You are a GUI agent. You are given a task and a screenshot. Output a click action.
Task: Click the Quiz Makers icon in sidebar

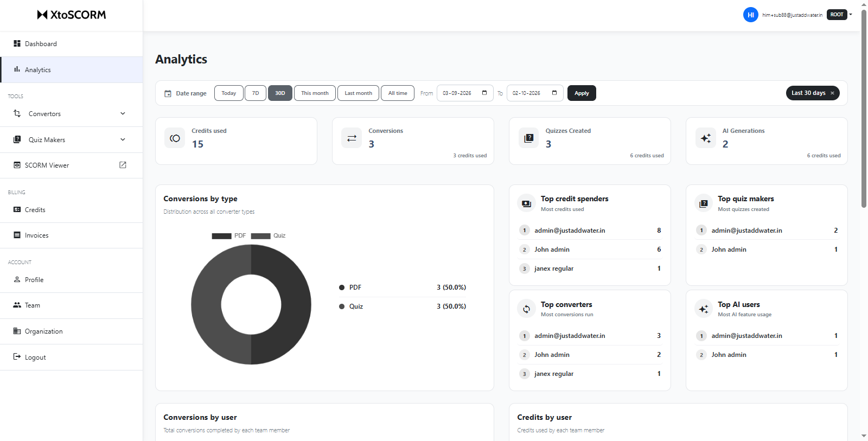coord(17,139)
